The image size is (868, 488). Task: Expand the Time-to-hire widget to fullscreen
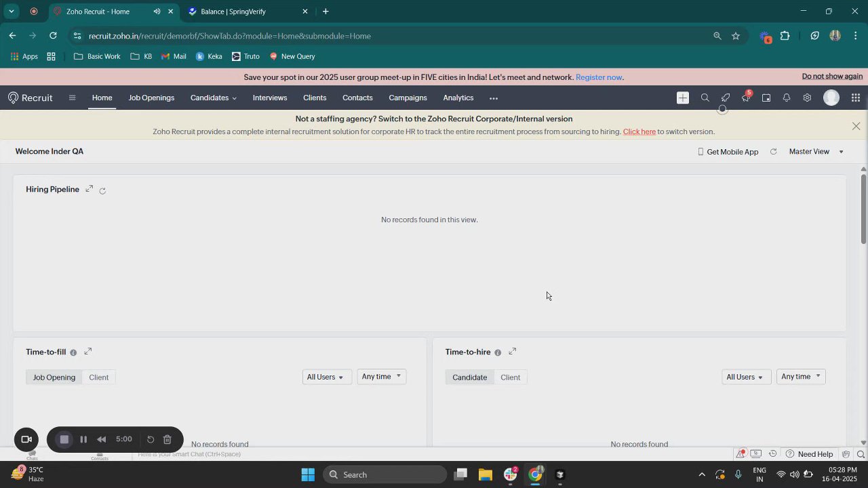pyautogui.click(x=513, y=352)
